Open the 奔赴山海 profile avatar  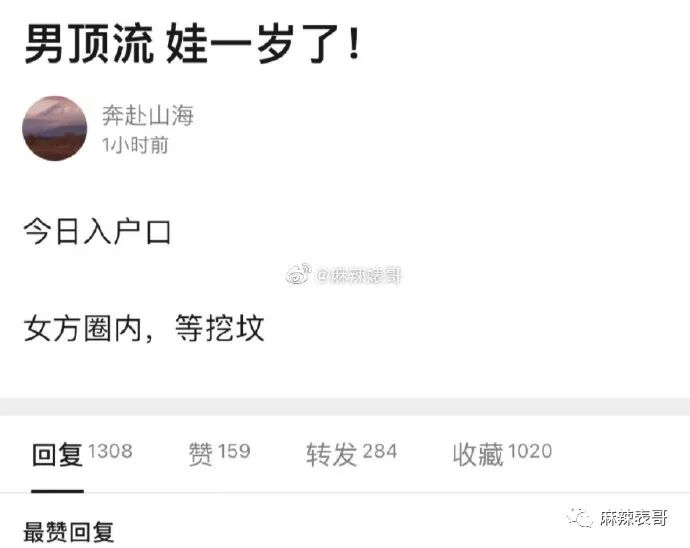(55, 128)
